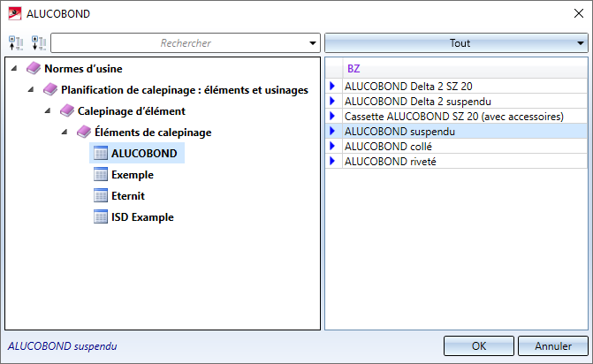Collapse the Éléments de calepinage node
593x364 pixels.
[x=65, y=132]
